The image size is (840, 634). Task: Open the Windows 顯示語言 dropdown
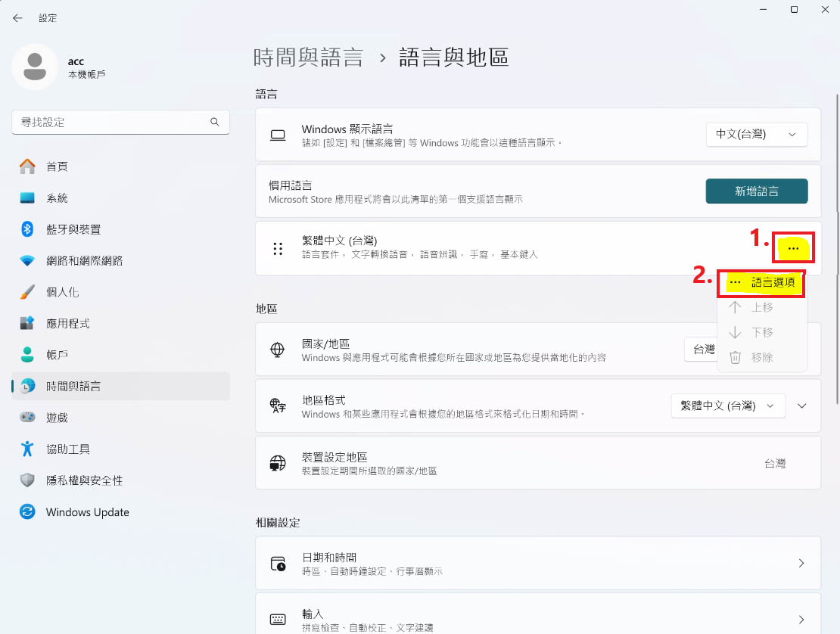(756, 135)
